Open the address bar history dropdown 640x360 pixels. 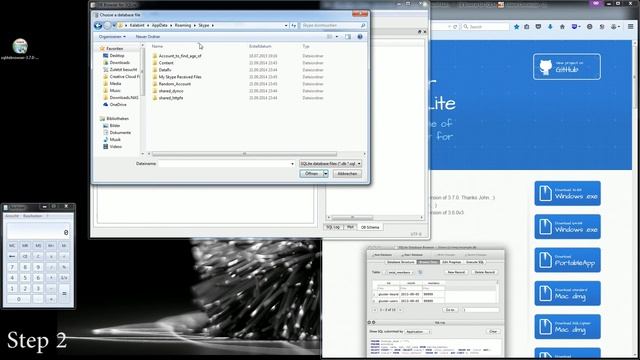point(286,25)
